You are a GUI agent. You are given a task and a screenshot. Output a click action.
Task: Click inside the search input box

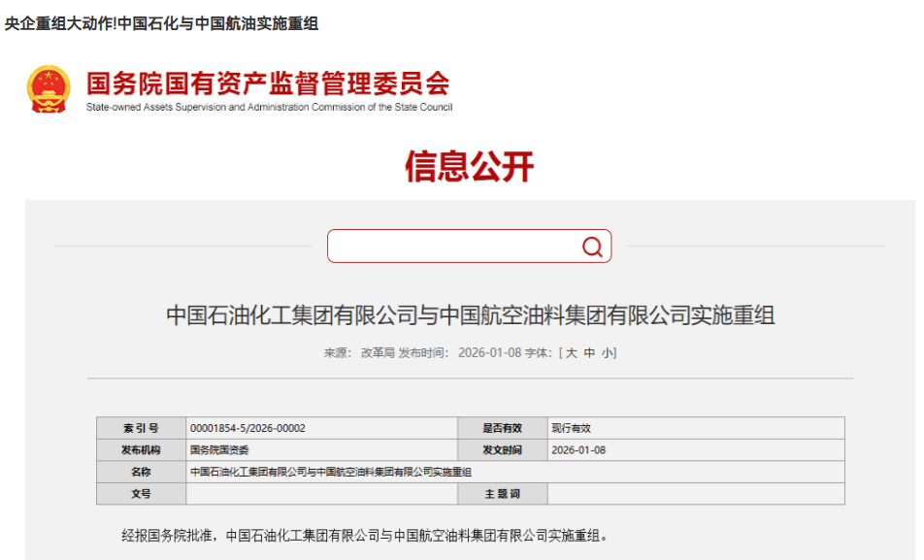(x=446, y=247)
